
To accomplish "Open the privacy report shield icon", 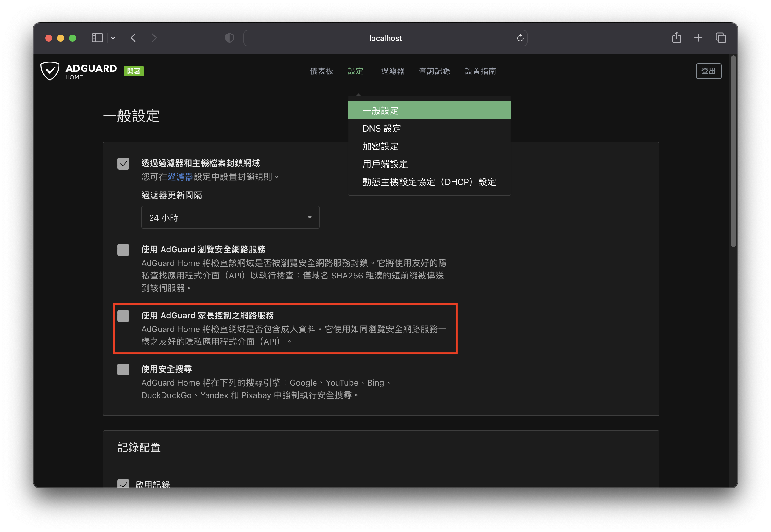I will click(x=230, y=38).
